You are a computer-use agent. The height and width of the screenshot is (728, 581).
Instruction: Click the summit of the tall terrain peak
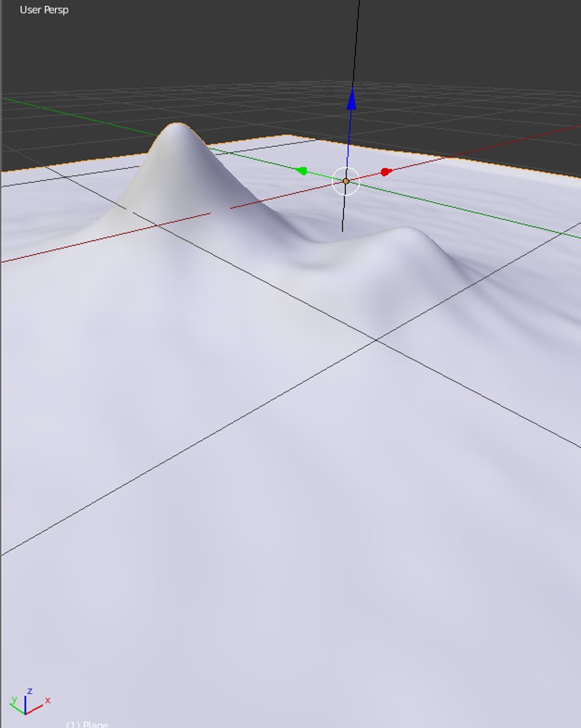pos(176,125)
